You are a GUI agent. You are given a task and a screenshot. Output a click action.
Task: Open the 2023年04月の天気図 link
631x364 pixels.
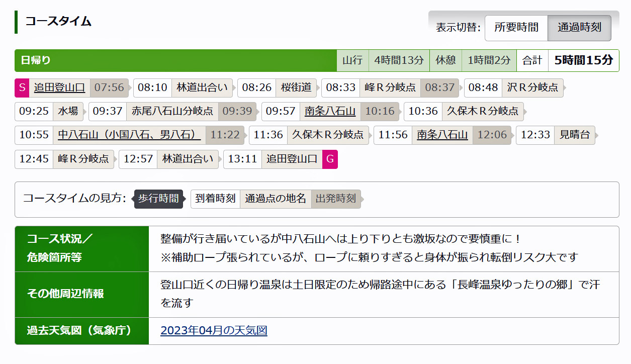pyautogui.click(x=214, y=331)
